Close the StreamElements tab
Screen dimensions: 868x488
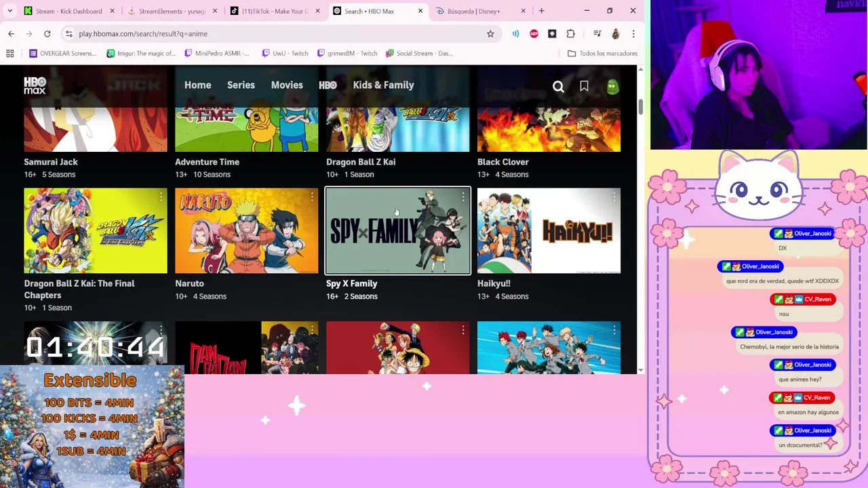tap(216, 11)
